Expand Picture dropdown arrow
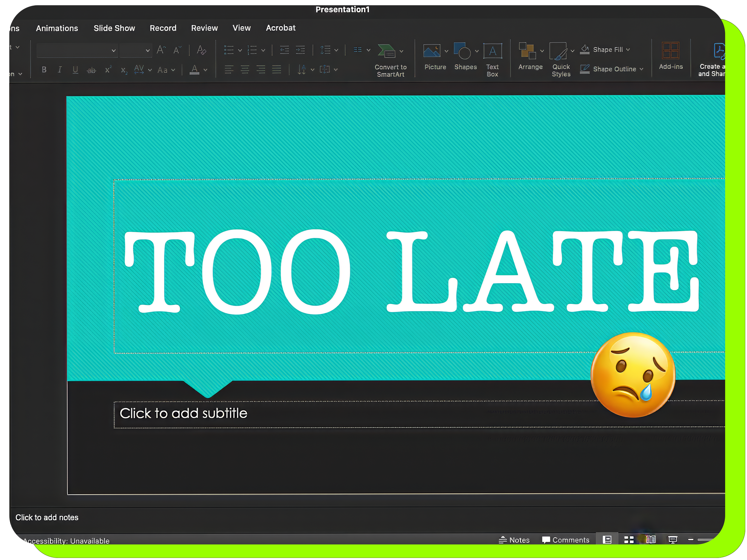 coord(446,51)
